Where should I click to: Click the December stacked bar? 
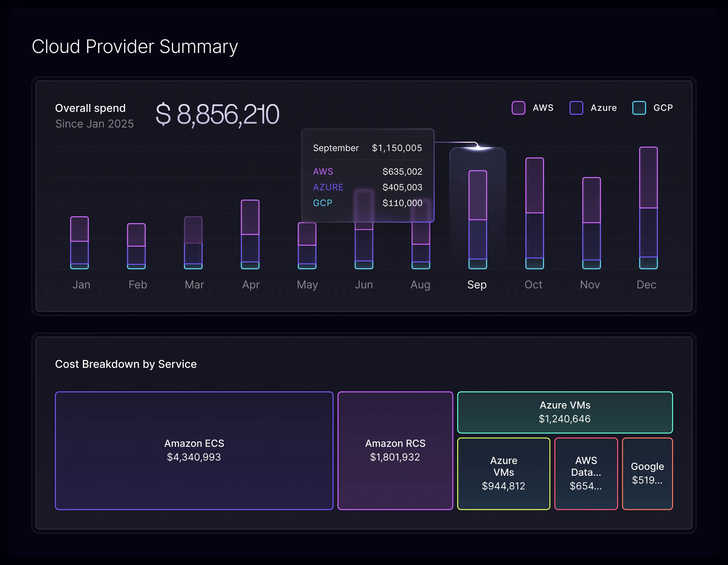click(x=648, y=208)
